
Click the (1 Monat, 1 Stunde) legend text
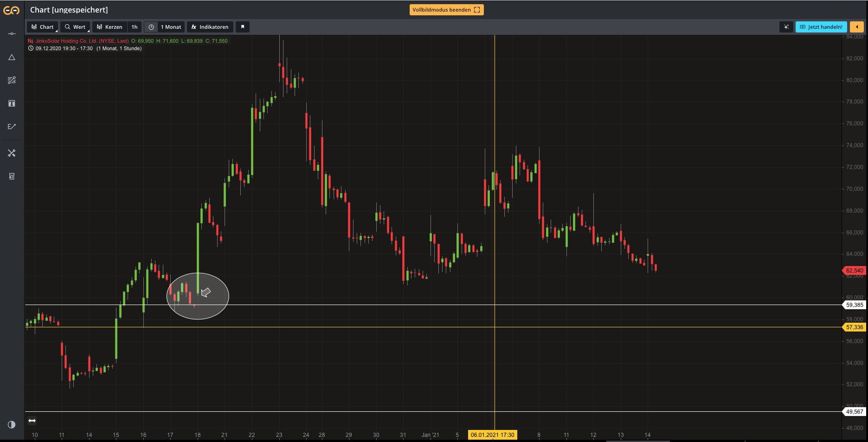point(119,48)
